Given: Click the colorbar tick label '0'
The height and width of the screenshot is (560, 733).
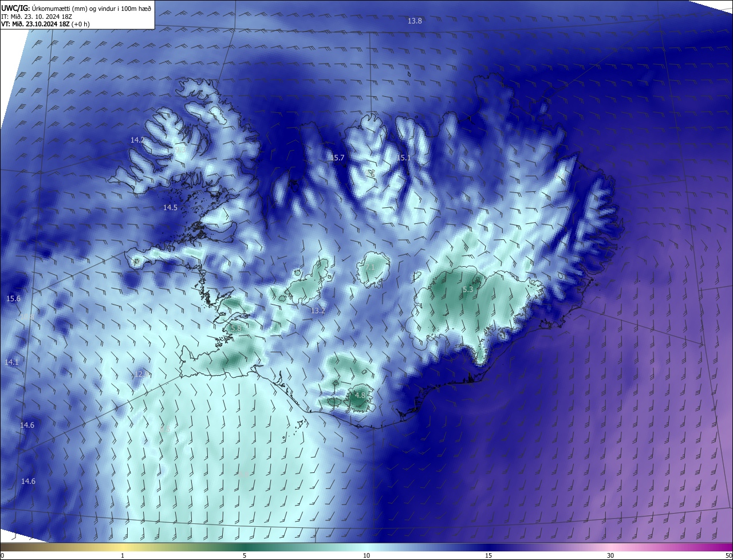Looking at the screenshot, I should click(2, 556).
